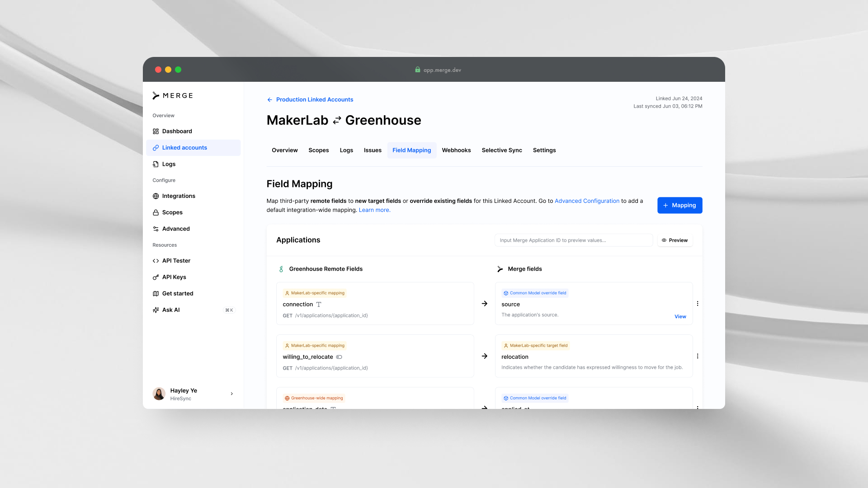This screenshot has width=868, height=488.
Task: Select the relocation target field card
Action: [x=594, y=356]
